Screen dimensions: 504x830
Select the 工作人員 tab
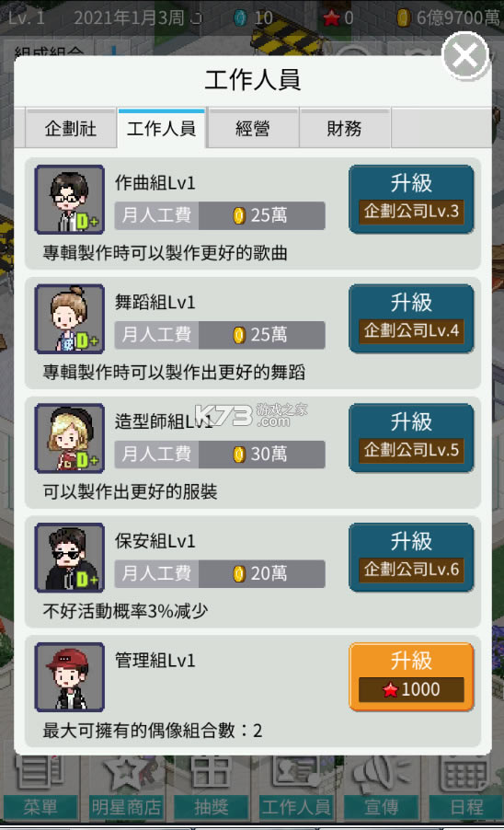point(162,128)
